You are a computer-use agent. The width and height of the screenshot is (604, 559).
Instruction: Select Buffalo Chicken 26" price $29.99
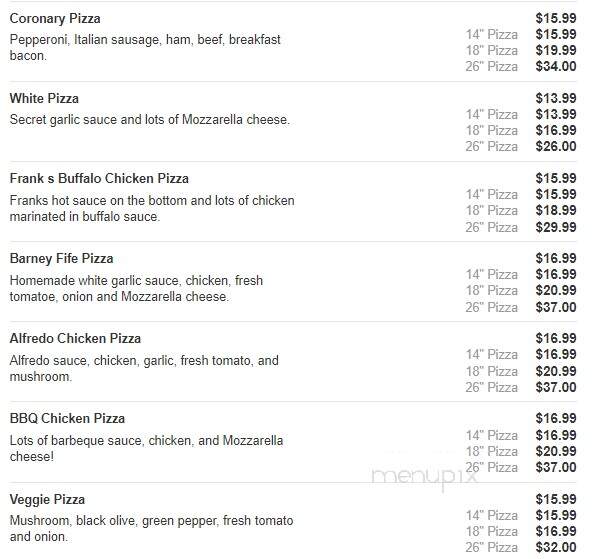click(556, 227)
